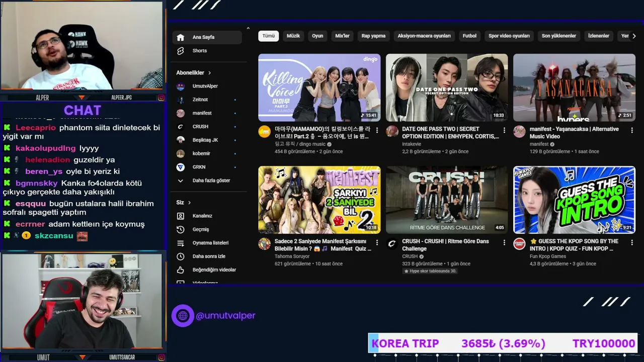Open options menu for Guess the Kpop Song video
The width and height of the screenshot is (644, 362).
(x=632, y=242)
